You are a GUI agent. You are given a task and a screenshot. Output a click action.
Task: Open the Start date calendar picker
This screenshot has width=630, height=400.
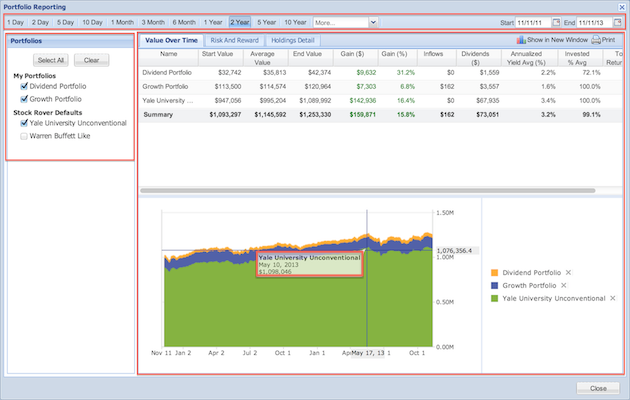tap(555, 21)
